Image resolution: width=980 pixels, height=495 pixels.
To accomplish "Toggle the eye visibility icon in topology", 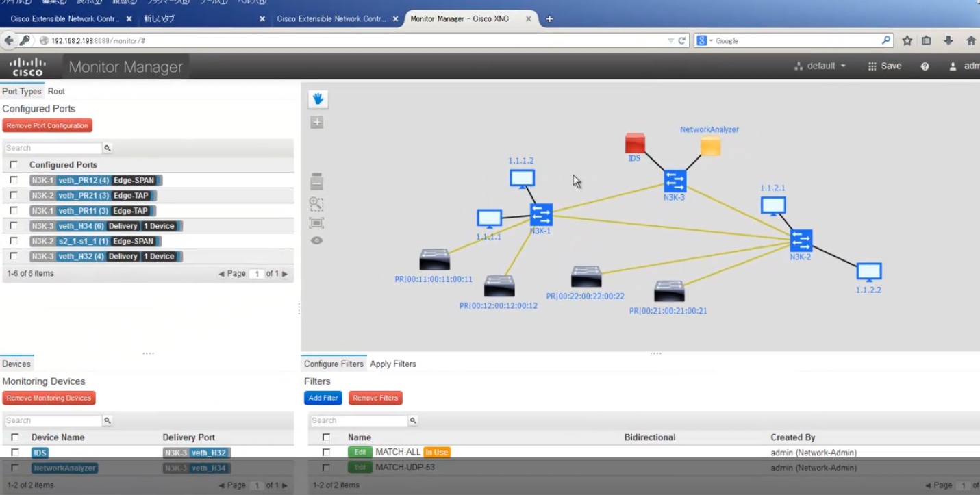I will click(316, 240).
